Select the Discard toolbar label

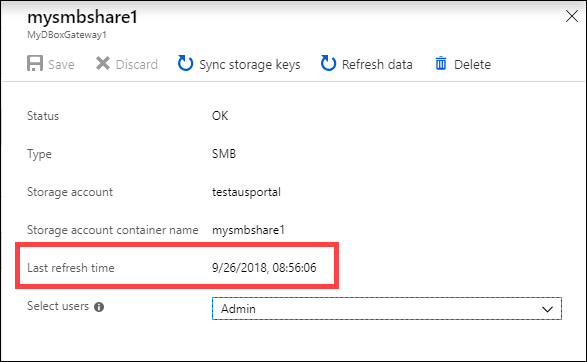click(137, 64)
